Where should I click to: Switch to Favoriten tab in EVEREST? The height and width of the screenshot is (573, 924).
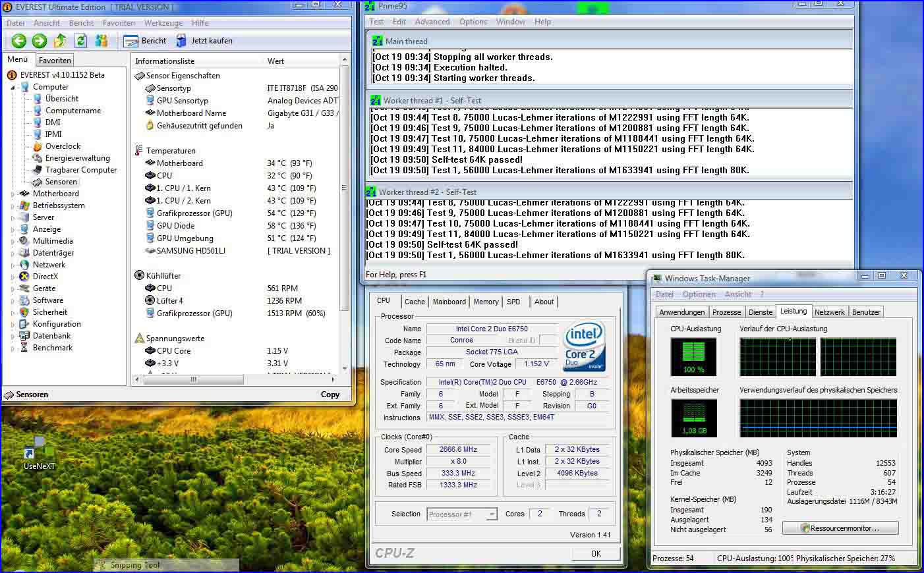point(55,60)
